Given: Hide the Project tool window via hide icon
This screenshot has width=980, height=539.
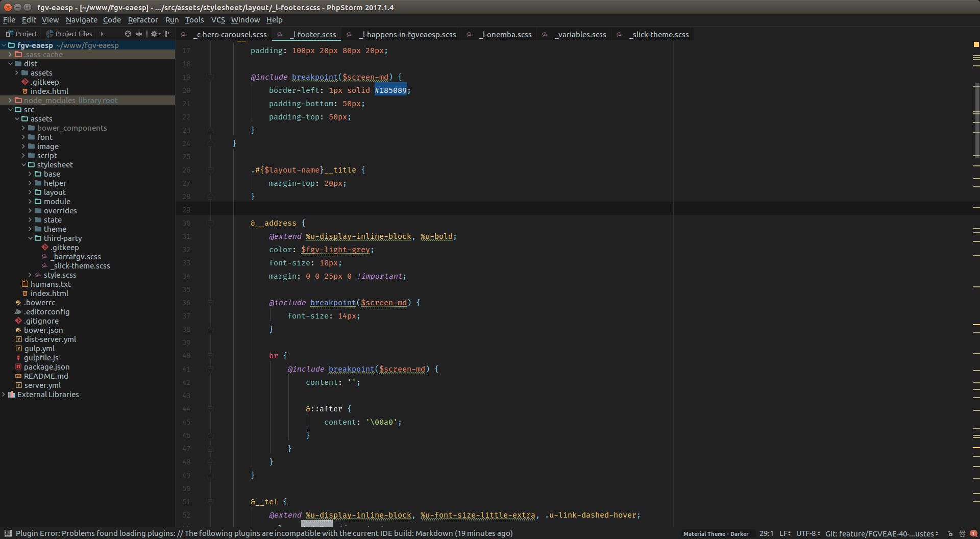Looking at the screenshot, I should coord(169,34).
